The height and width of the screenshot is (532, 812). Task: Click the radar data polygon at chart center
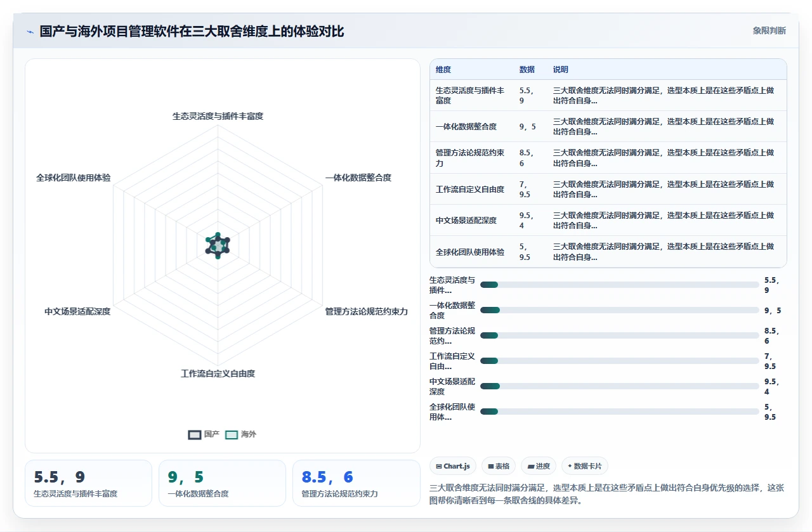point(218,245)
